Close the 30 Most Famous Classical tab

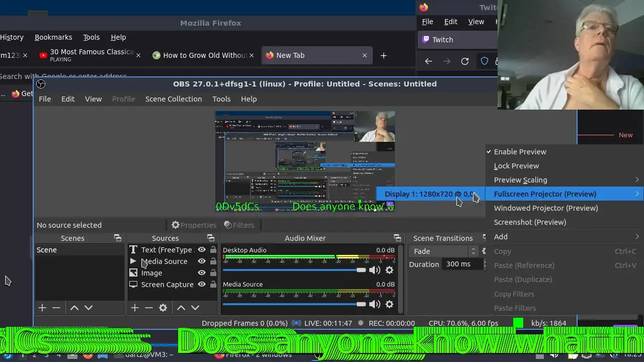click(138, 55)
